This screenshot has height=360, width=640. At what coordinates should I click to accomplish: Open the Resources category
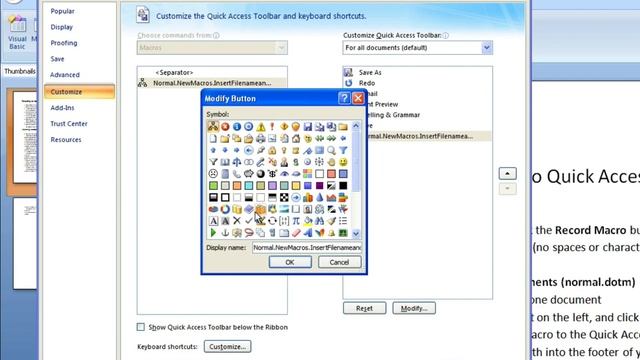pos(66,140)
